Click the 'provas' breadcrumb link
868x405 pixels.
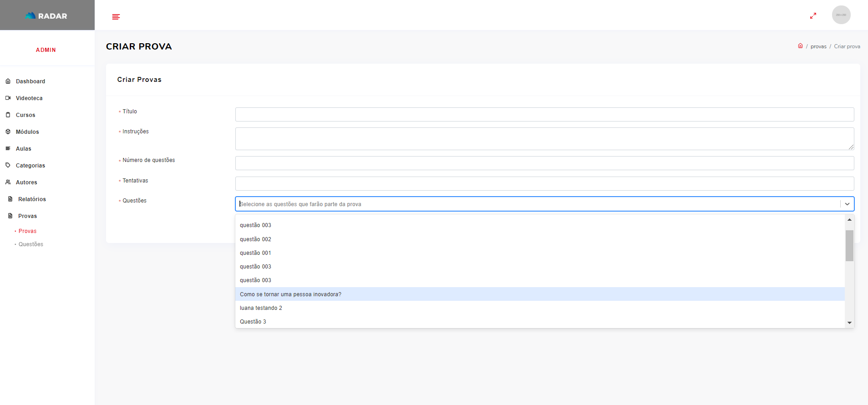[x=818, y=46]
